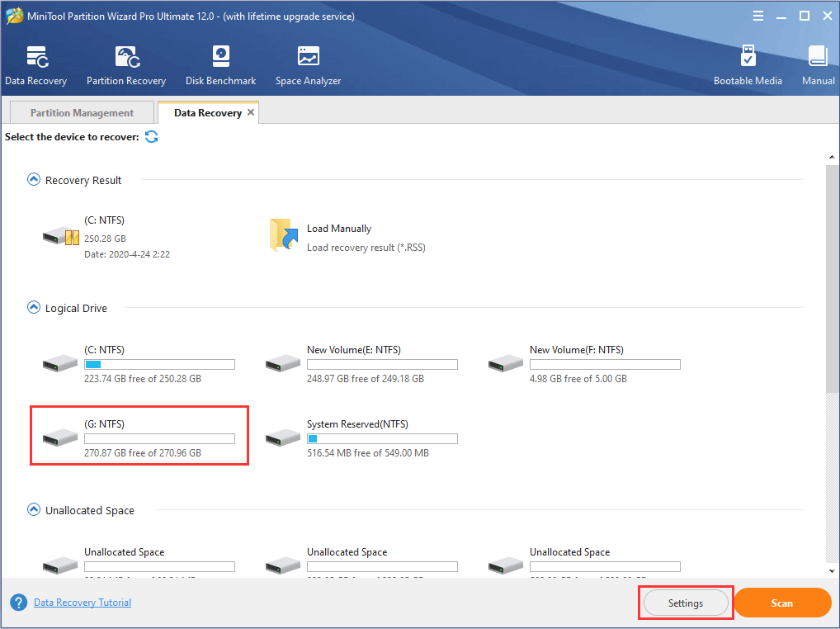Open the Settings button
Image resolution: width=840 pixels, height=629 pixels.
point(686,603)
